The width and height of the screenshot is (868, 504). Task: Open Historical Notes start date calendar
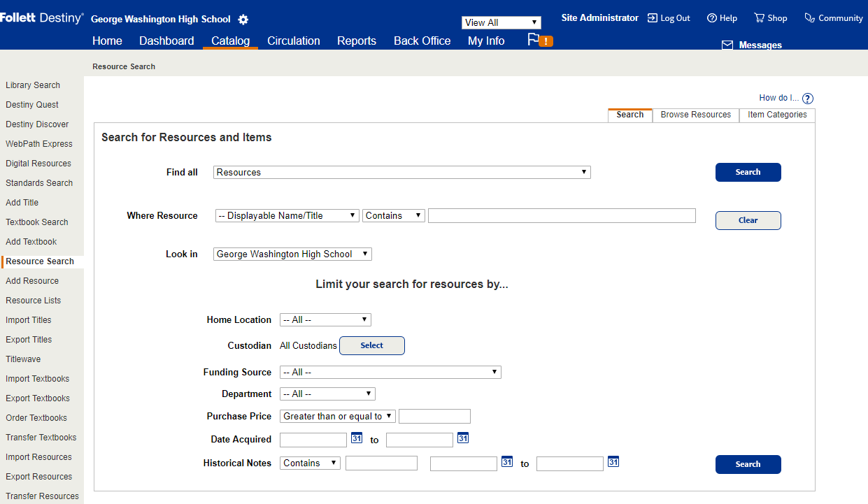tap(507, 462)
